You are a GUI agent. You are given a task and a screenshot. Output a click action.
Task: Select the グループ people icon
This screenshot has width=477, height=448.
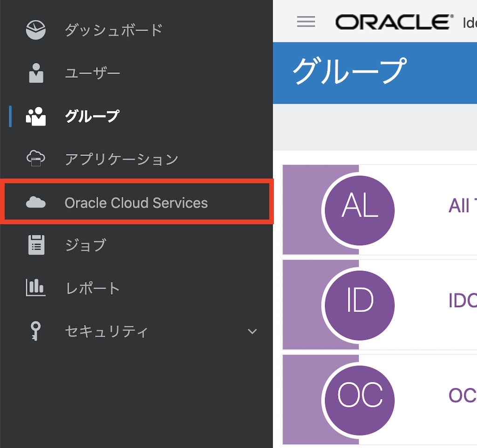pyautogui.click(x=34, y=116)
